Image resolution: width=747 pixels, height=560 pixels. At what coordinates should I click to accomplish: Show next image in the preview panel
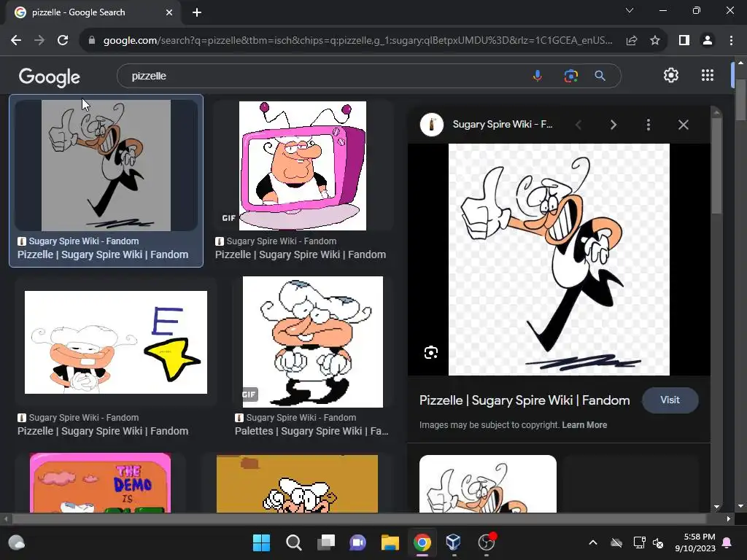click(613, 125)
